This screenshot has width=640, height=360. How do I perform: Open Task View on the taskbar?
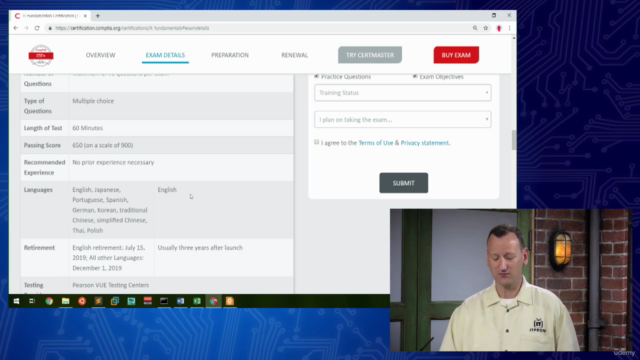tap(32, 301)
